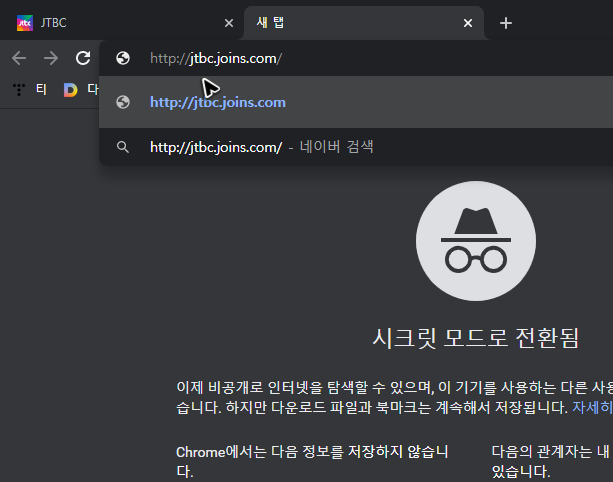Select the 새 탭 tab
The width and height of the screenshot is (613, 482).
pos(364,23)
